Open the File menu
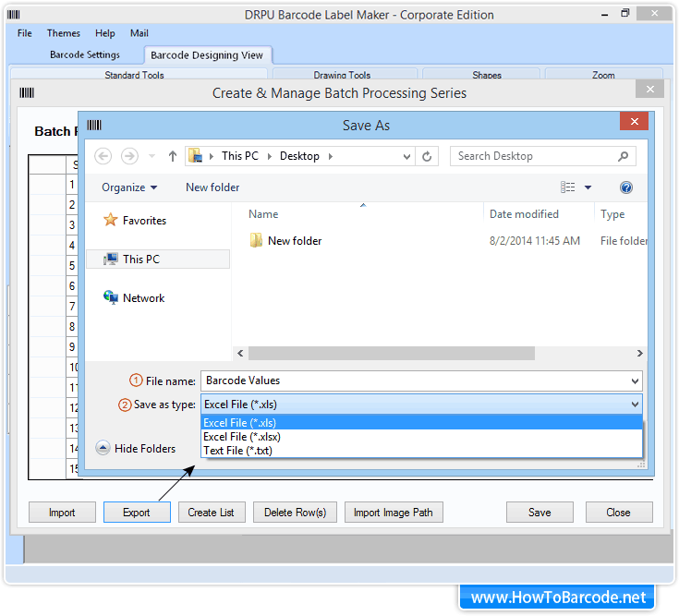The image size is (679, 616). pos(25,33)
